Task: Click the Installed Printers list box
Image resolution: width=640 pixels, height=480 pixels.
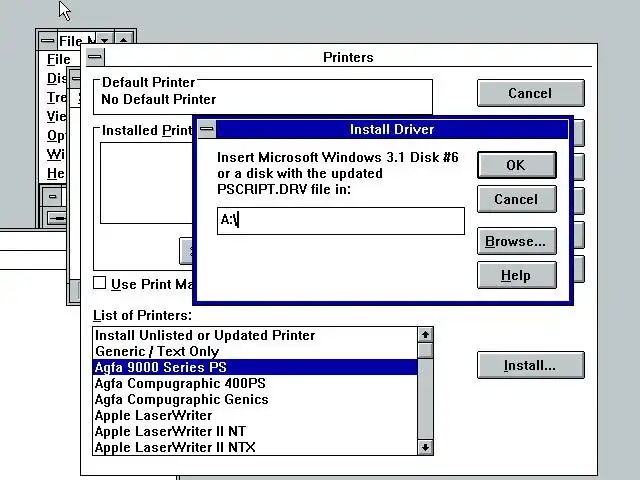Action: point(146,183)
